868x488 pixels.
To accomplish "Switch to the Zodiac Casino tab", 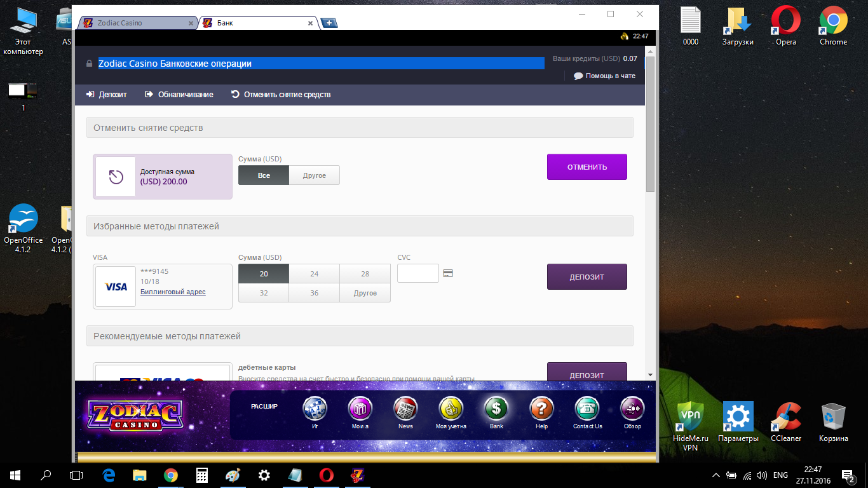I will 137,23.
